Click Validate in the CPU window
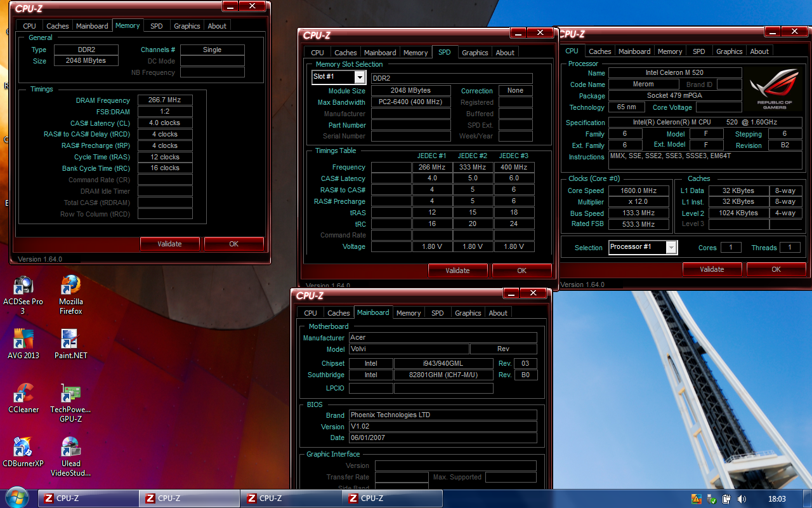812x508 pixels. pos(712,269)
